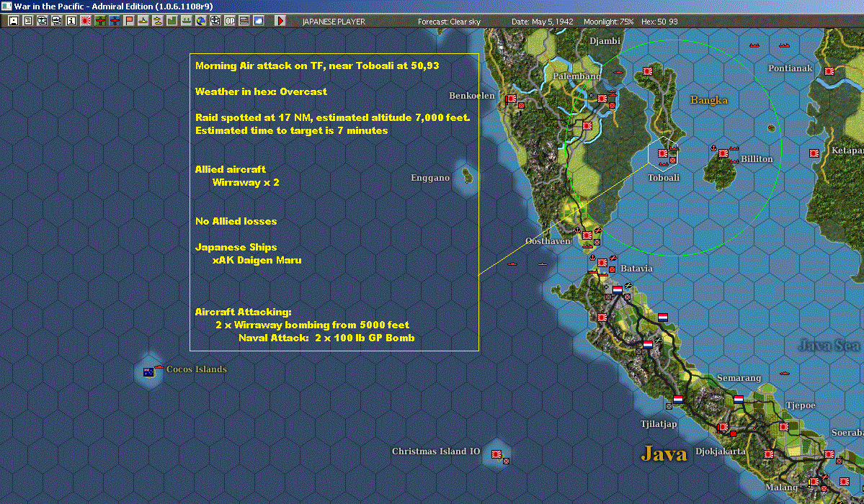
Task: Click the Japanese flag at Benkoelen
Action: tap(512, 99)
